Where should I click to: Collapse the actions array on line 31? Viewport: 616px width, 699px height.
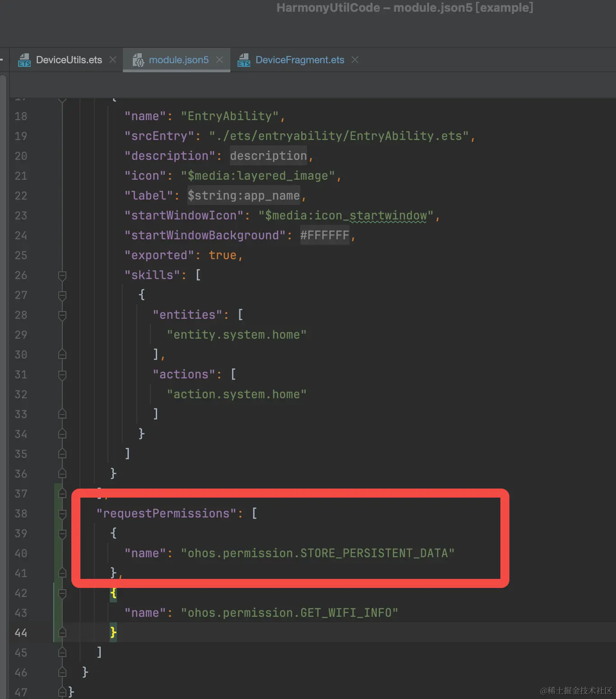(x=62, y=375)
